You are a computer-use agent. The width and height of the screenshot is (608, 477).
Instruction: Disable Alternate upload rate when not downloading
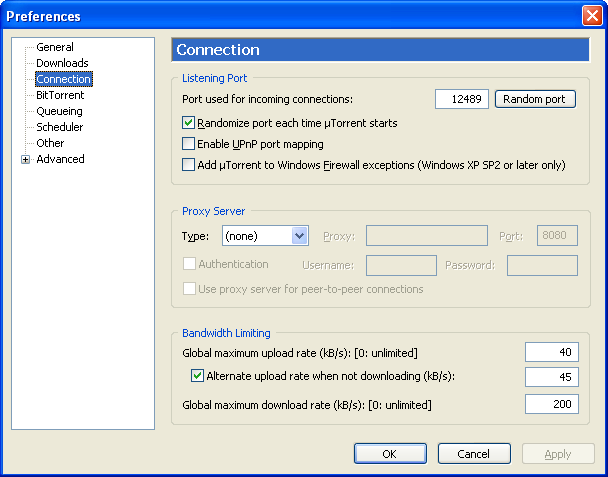tap(197, 376)
